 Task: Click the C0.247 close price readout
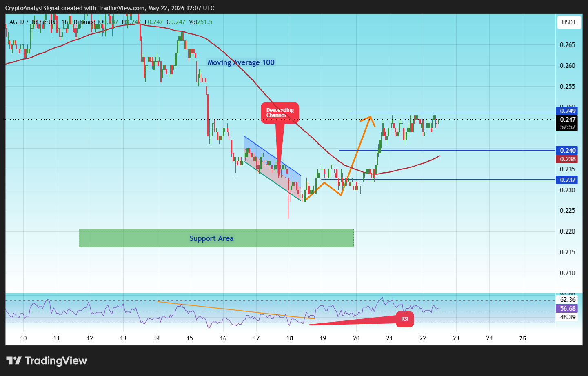[176, 22]
